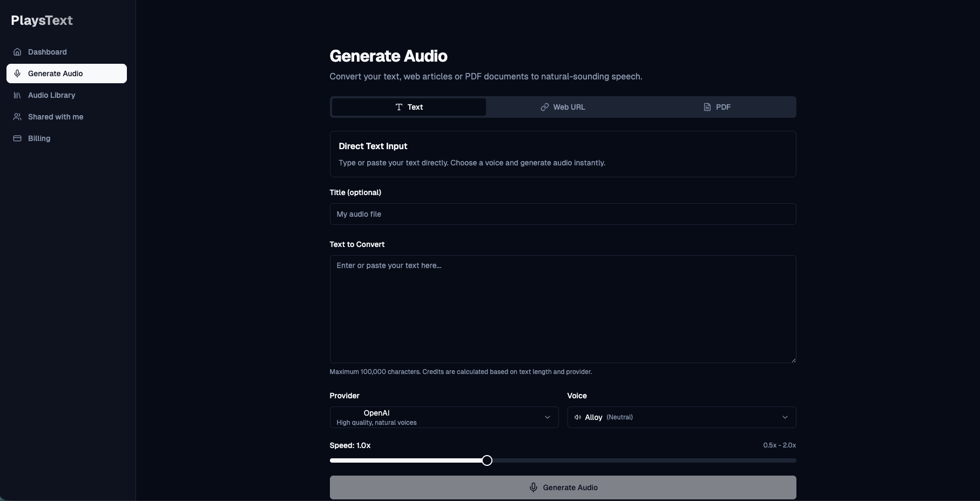980x501 pixels.
Task: Click the chevron on the Provider selector
Action: [548, 417]
